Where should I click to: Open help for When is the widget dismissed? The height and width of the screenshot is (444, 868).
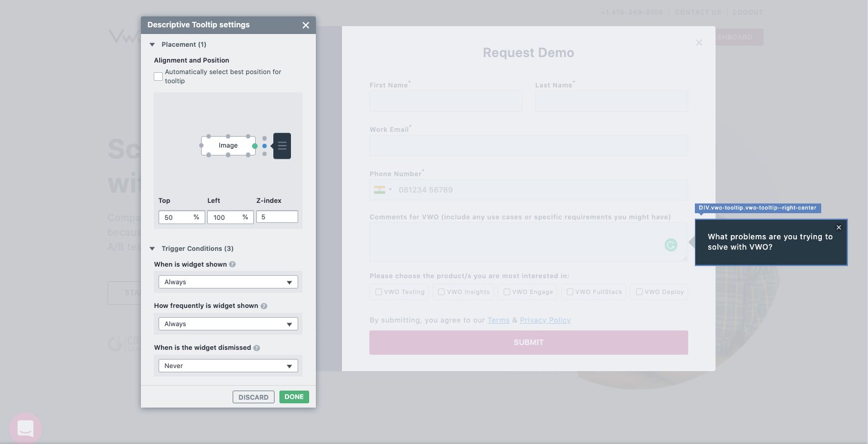click(x=256, y=348)
